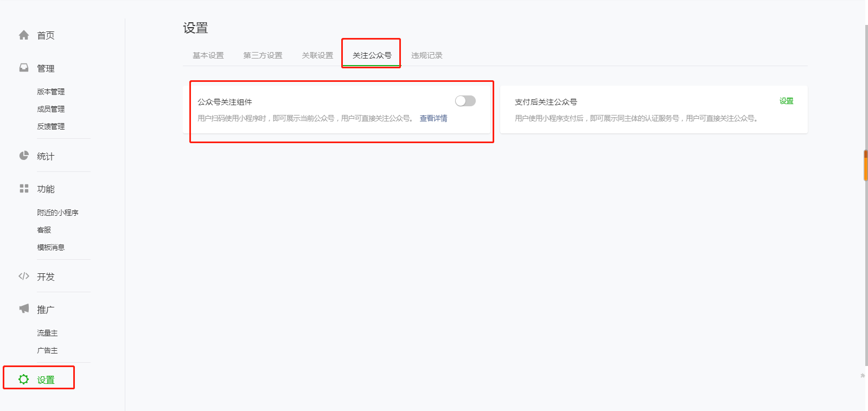Screen dimensions: 868x411
Task: Click the home icon in sidebar
Action: pos(24,35)
